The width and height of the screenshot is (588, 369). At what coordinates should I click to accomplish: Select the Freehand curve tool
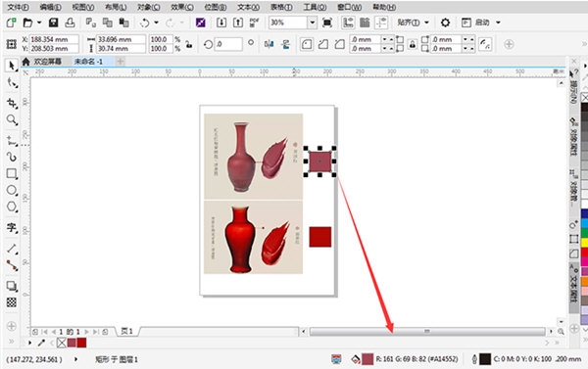[12, 141]
